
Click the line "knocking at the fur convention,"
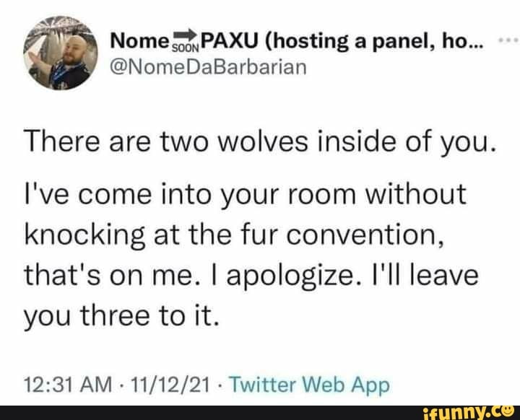234,235
